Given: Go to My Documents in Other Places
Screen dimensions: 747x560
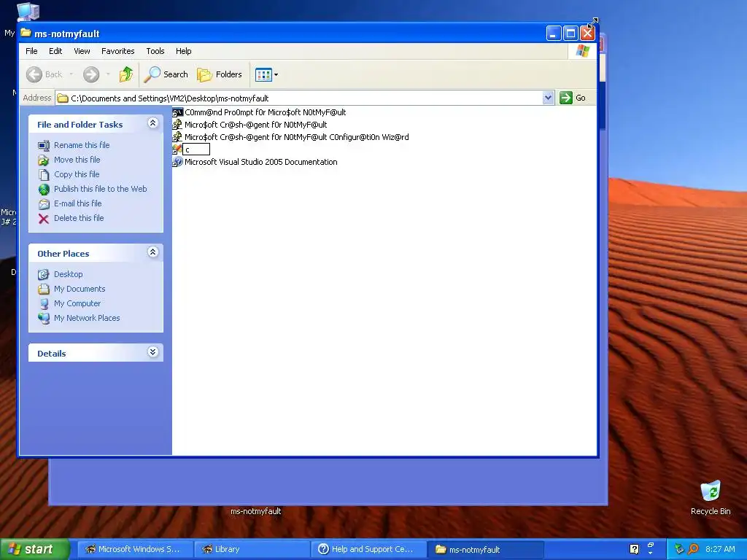Looking at the screenshot, I should (80, 289).
